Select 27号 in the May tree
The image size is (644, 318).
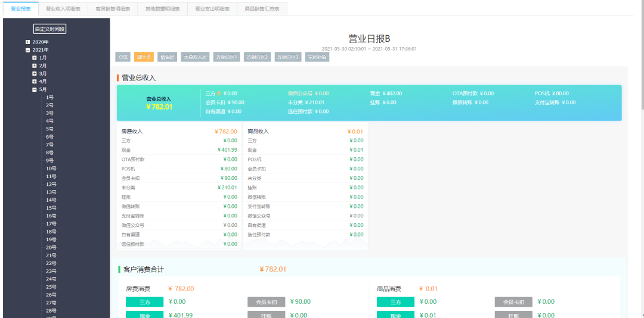coord(51,303)
